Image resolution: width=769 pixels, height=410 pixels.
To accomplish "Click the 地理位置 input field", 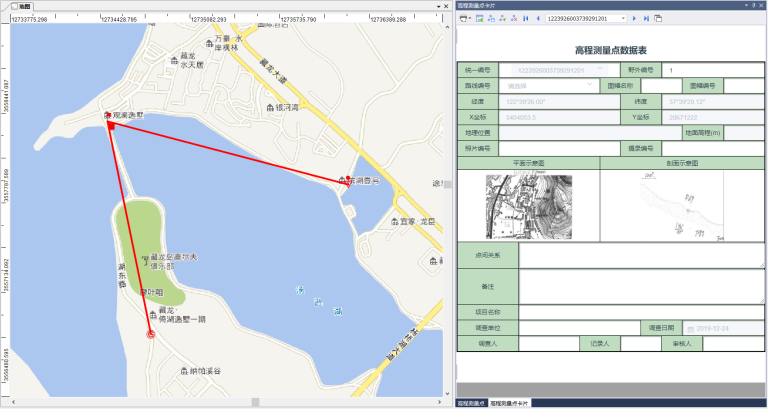I will point(590,133).
